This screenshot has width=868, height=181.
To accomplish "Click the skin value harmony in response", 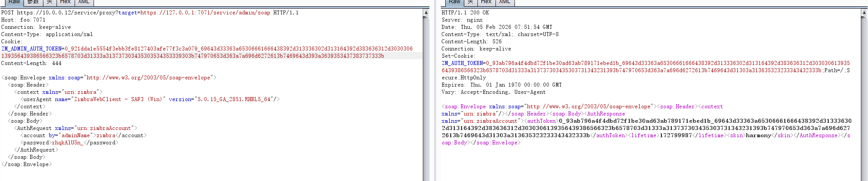I will [758, 135].
